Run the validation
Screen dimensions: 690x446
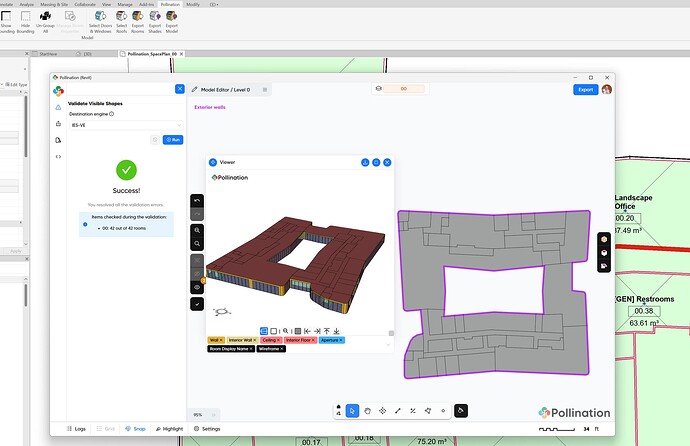tap(174, 140)
